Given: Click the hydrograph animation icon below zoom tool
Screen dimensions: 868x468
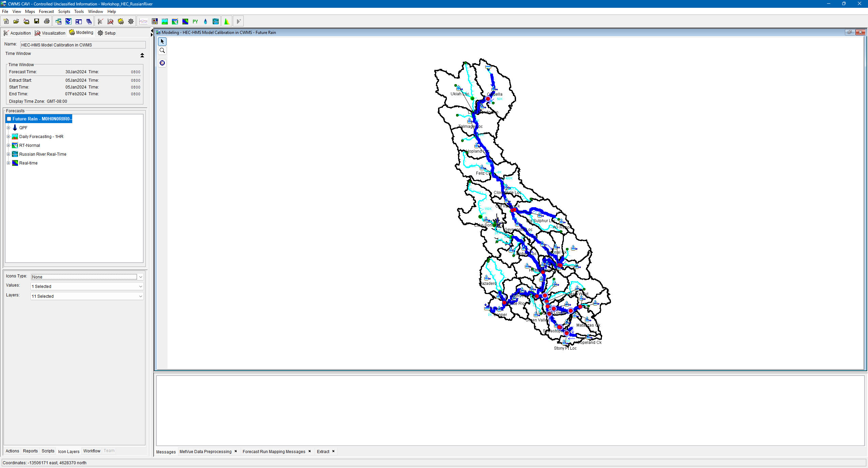Looking at the screenshot, I should [x=162, y=63].
